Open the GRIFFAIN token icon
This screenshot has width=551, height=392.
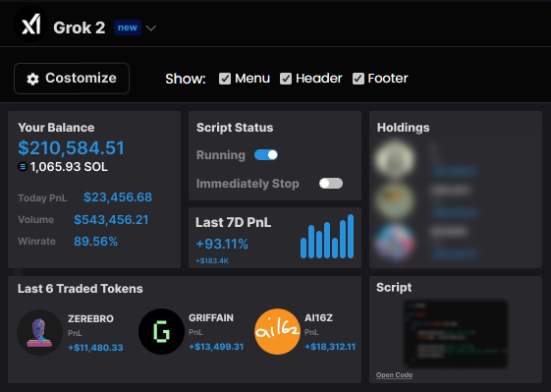161,331
